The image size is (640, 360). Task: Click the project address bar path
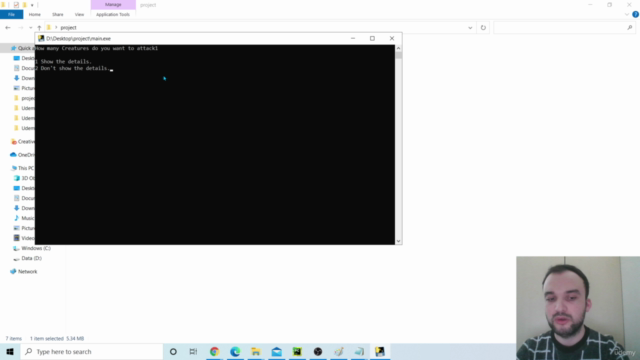(68, 28)
